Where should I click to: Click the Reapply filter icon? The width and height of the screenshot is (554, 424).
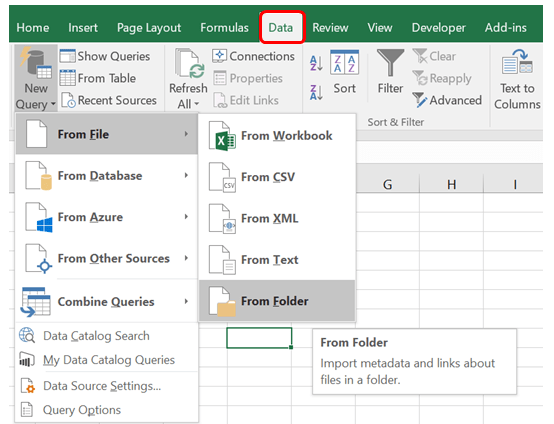420,78
